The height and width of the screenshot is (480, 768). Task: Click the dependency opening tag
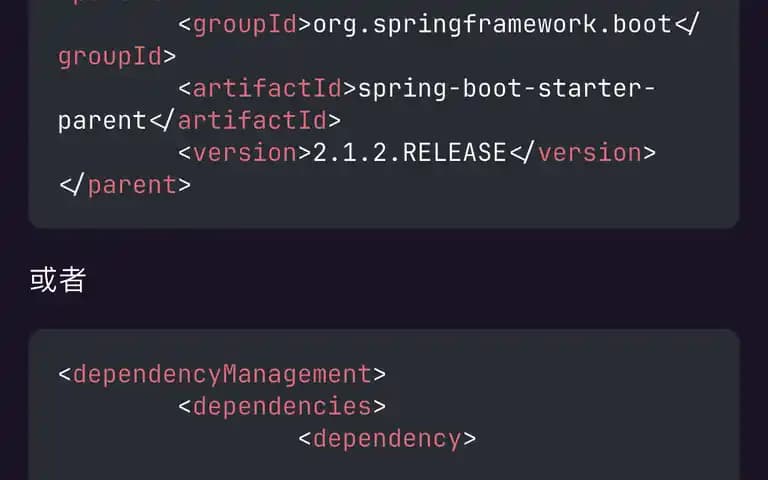tap(387, 439)
